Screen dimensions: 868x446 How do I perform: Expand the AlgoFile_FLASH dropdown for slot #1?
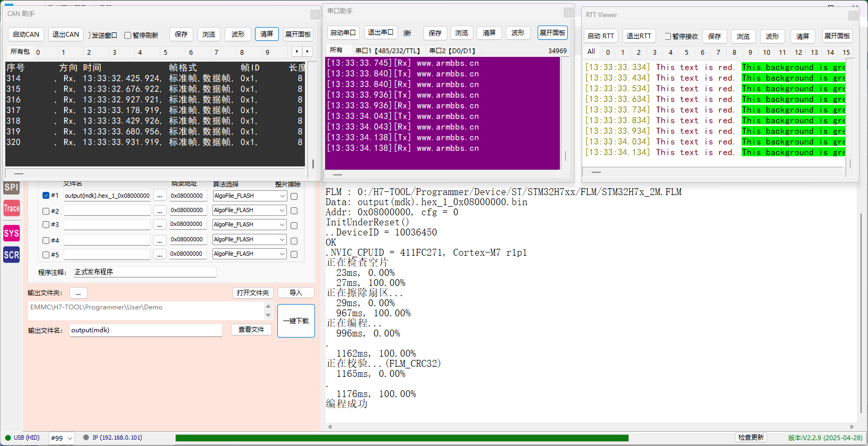click(x=250, y=196)
